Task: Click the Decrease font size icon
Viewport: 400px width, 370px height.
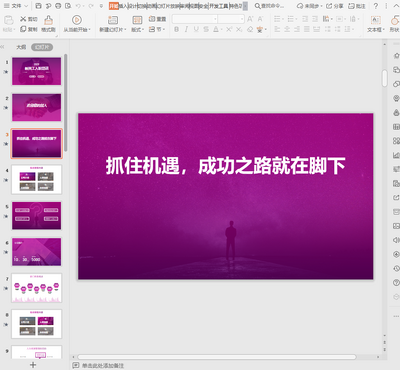Action: point(260,19)
